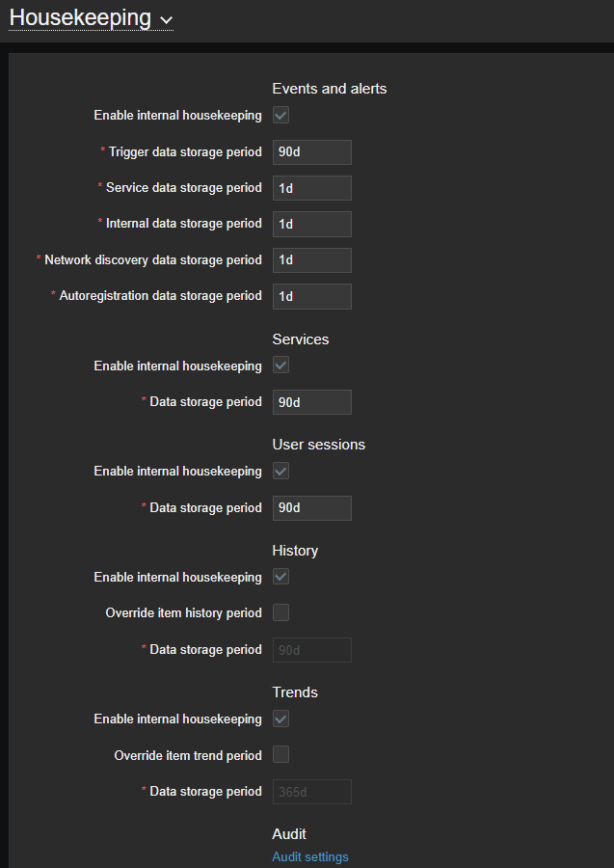614x868 pixels.
Task: Click the Trigger data storage period field
Action: (x=311, y=152)
